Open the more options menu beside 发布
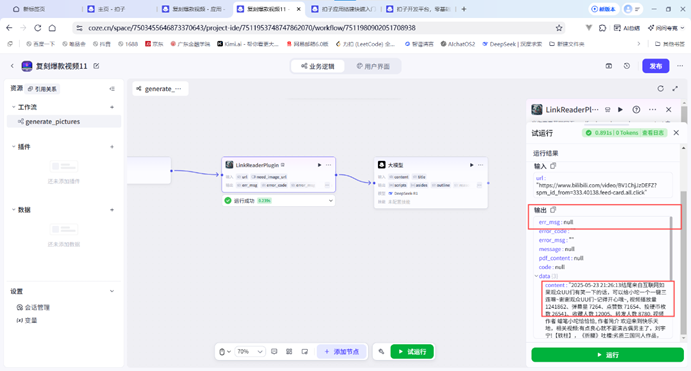Screen dimensions: 691x371 click(x=680, y=66)
